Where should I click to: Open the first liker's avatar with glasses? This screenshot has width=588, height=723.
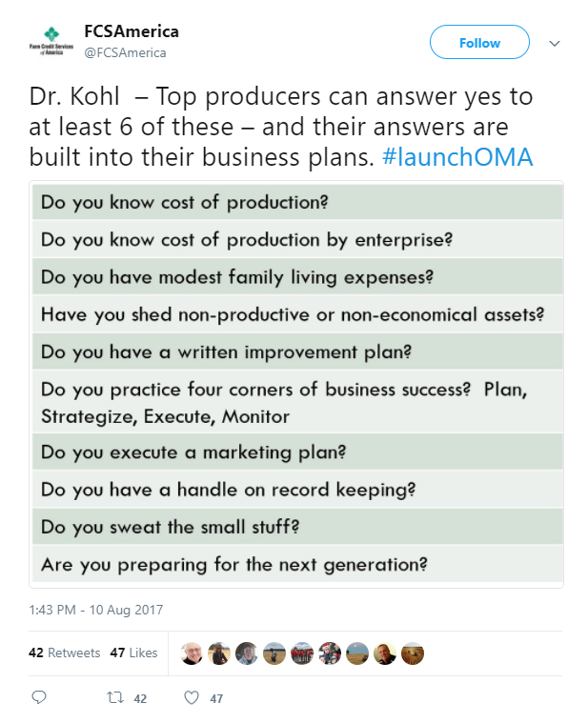coord(192,653)
